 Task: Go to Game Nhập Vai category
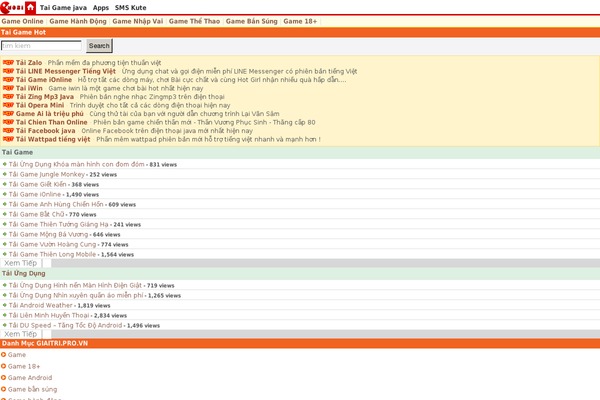coord(137,21)
